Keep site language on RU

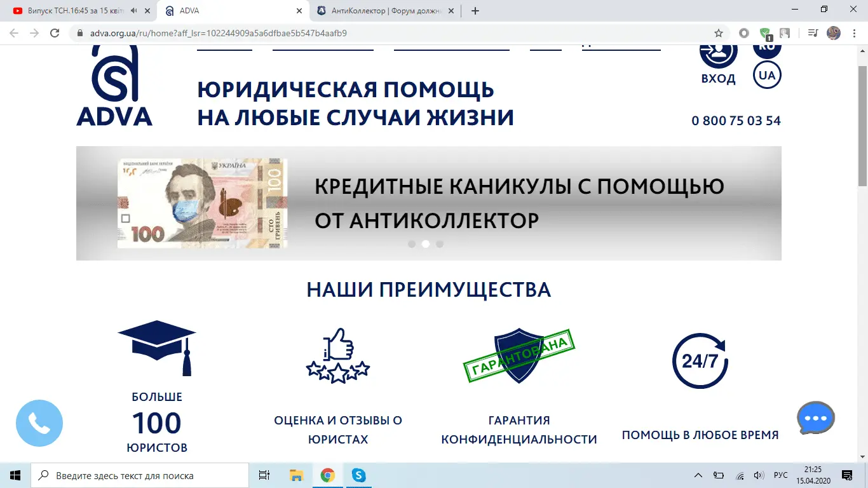tap(766, 46)
